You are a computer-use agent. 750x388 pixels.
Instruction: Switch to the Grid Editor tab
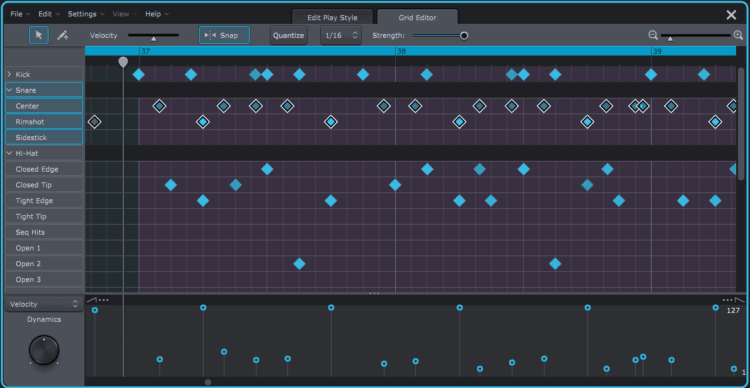click(417, 18)
